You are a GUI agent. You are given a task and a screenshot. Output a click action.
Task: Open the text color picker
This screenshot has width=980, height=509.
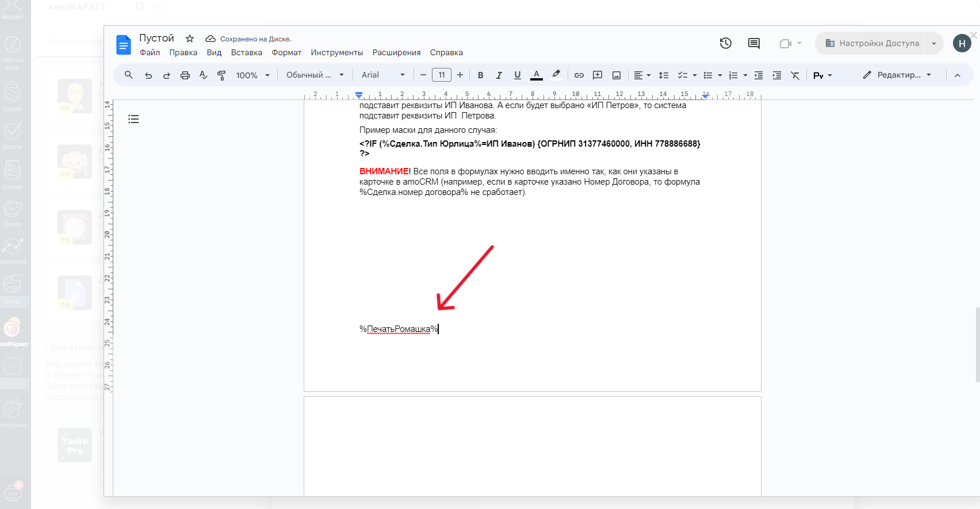tap(537, 75)
